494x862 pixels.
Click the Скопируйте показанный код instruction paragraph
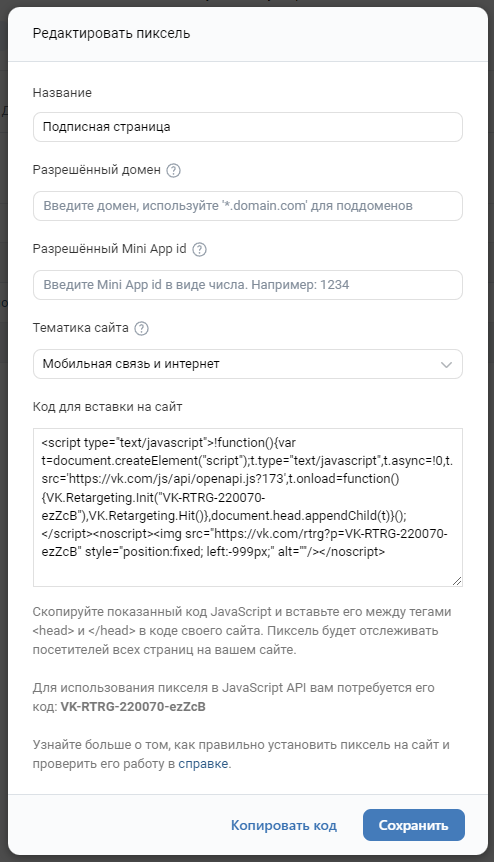242,631
